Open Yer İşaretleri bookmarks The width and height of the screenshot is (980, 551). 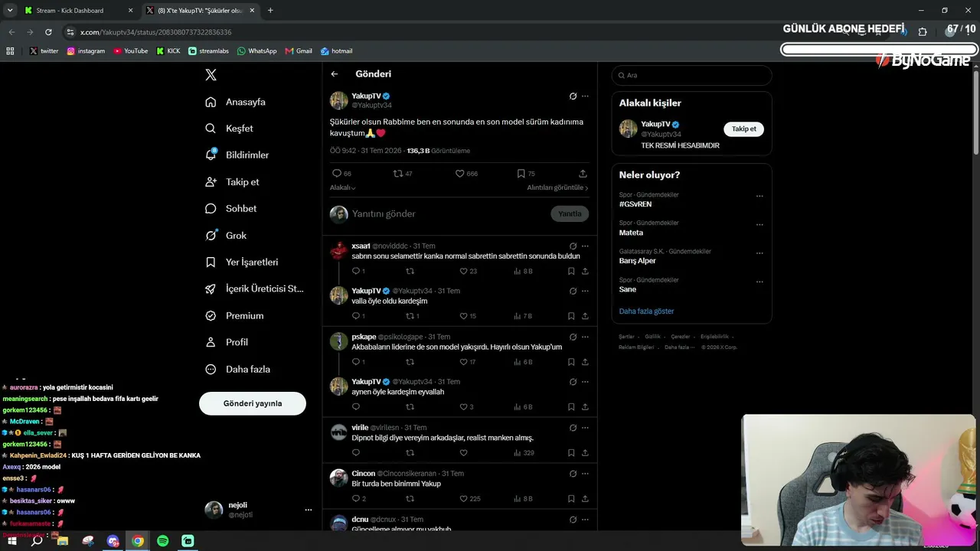(242, 262)
